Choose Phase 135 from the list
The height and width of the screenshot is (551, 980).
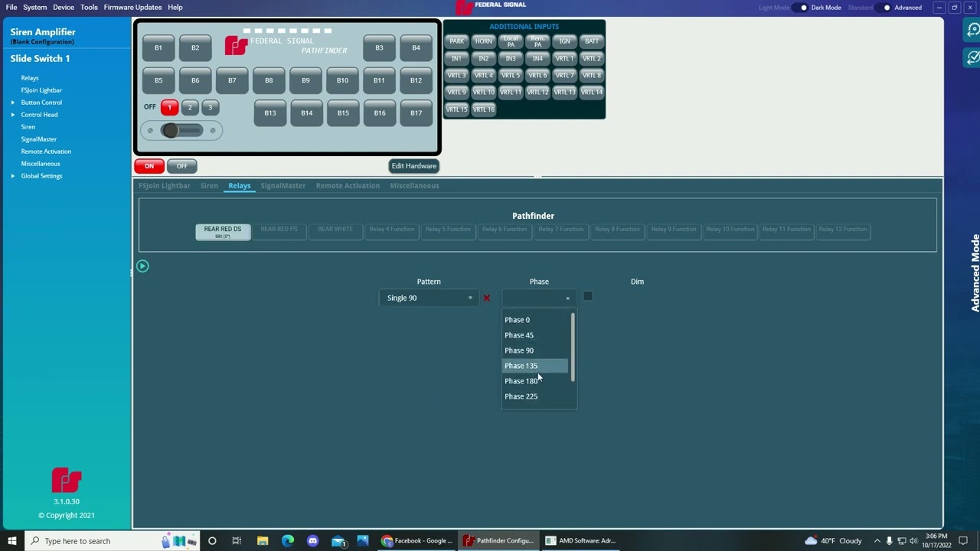pos(535,366)
